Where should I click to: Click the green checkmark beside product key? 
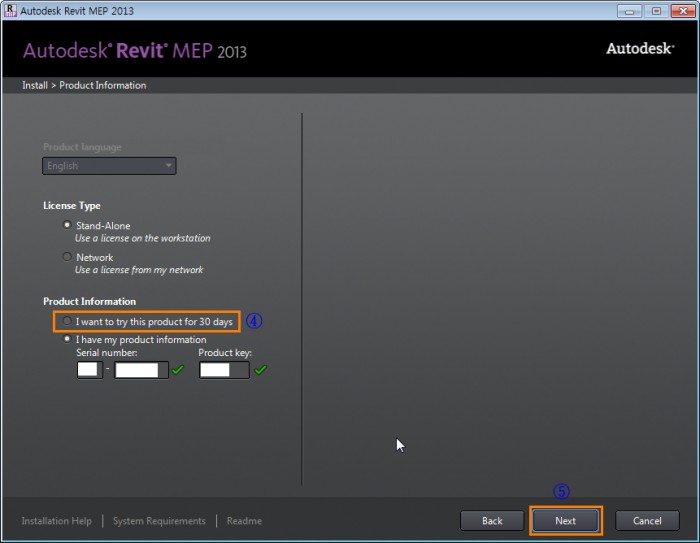[260, 370]
